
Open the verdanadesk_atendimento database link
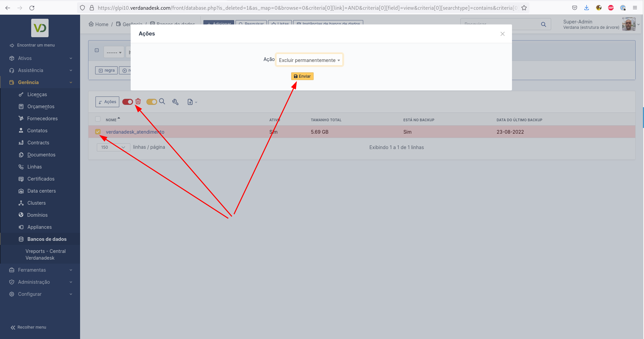(135, 132)
